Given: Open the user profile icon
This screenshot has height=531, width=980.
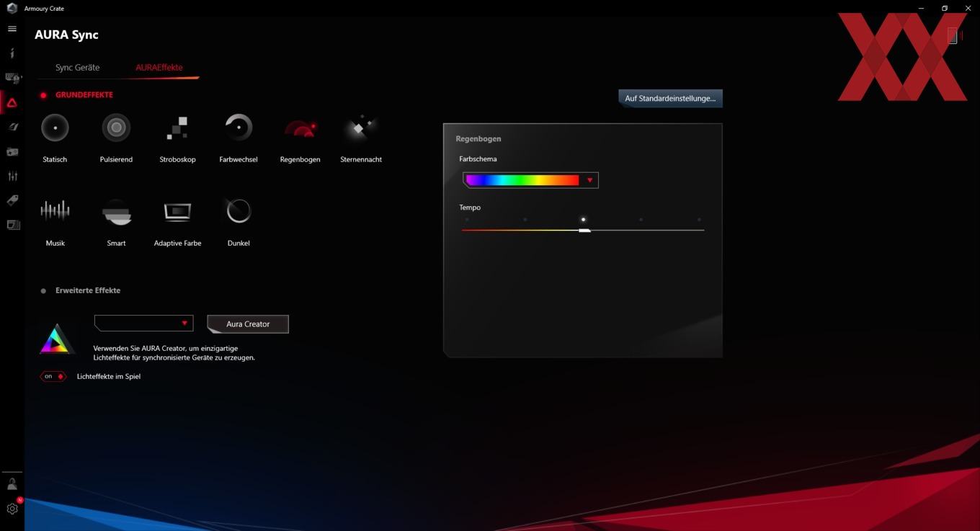Looking at the screenshot, I should [12, 484].
